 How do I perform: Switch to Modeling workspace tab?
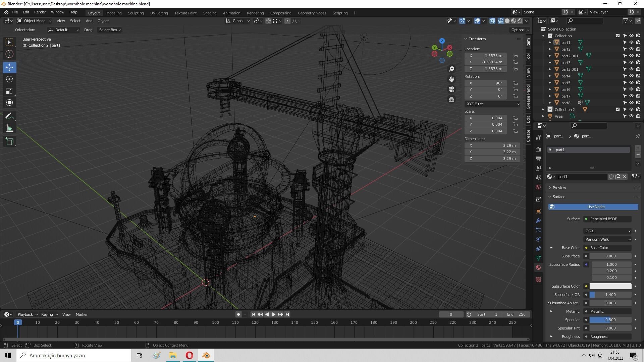114,13
